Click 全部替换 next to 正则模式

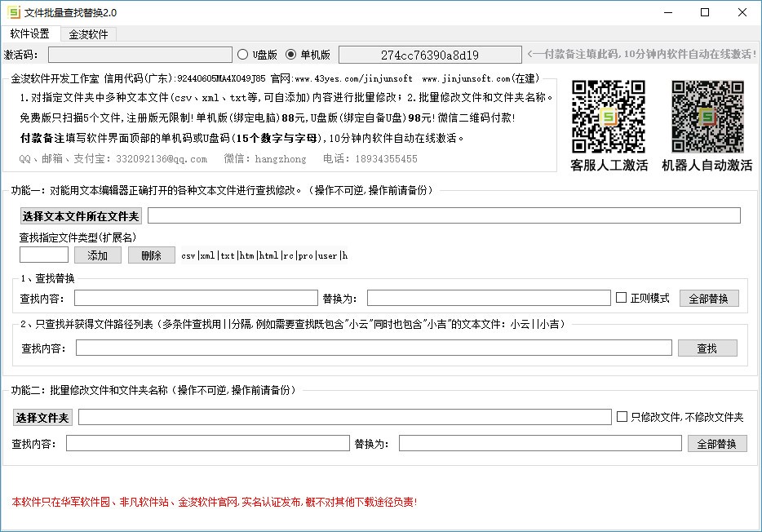pyautogui.click(x=709, y=299)
